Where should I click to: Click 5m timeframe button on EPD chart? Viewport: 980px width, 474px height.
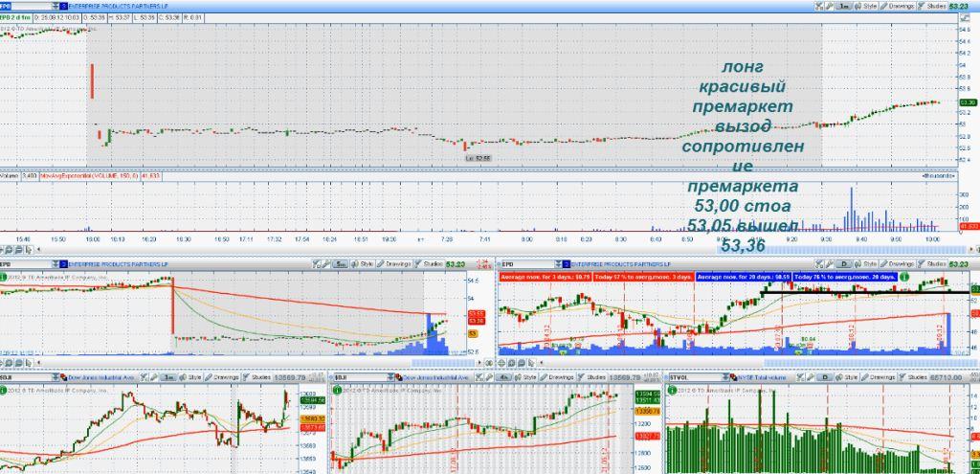point(340,264)
